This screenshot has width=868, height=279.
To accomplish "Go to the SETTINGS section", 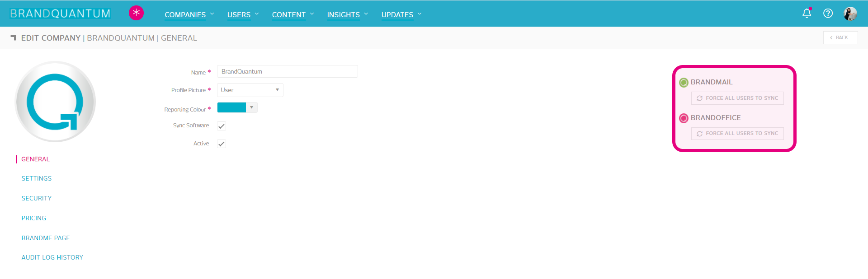I will (x=37, y=179).
